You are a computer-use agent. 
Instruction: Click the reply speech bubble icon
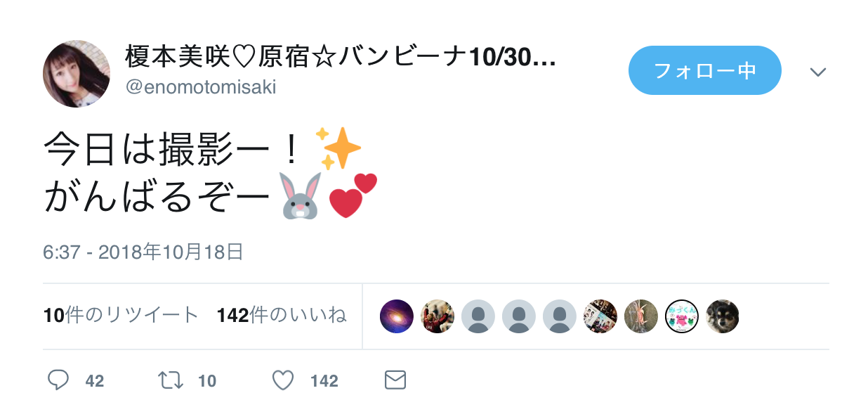coord(58,380)
